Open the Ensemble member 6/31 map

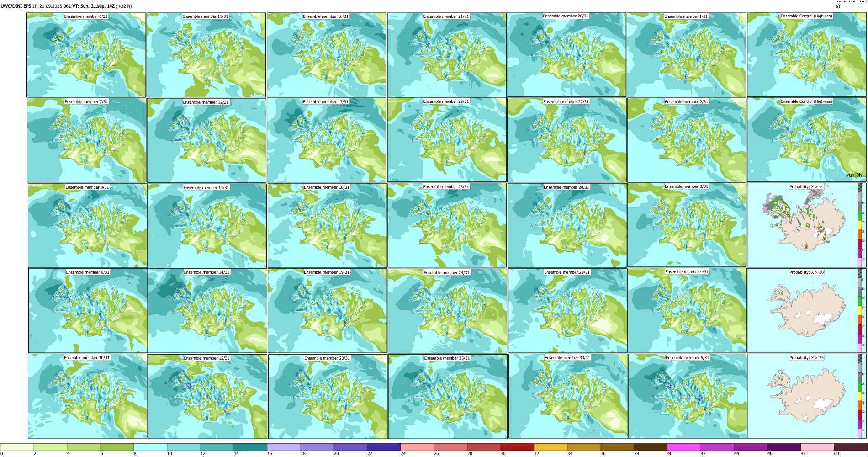click(86, 54)
